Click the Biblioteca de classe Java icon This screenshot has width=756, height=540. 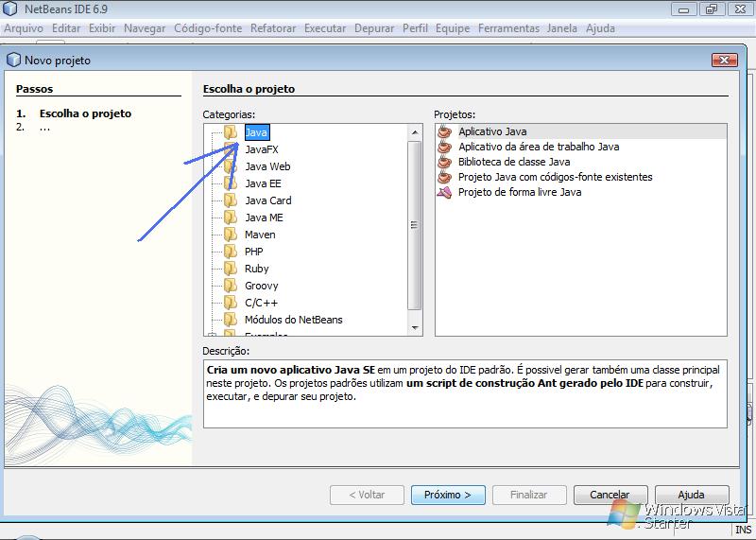coord(444,162)
